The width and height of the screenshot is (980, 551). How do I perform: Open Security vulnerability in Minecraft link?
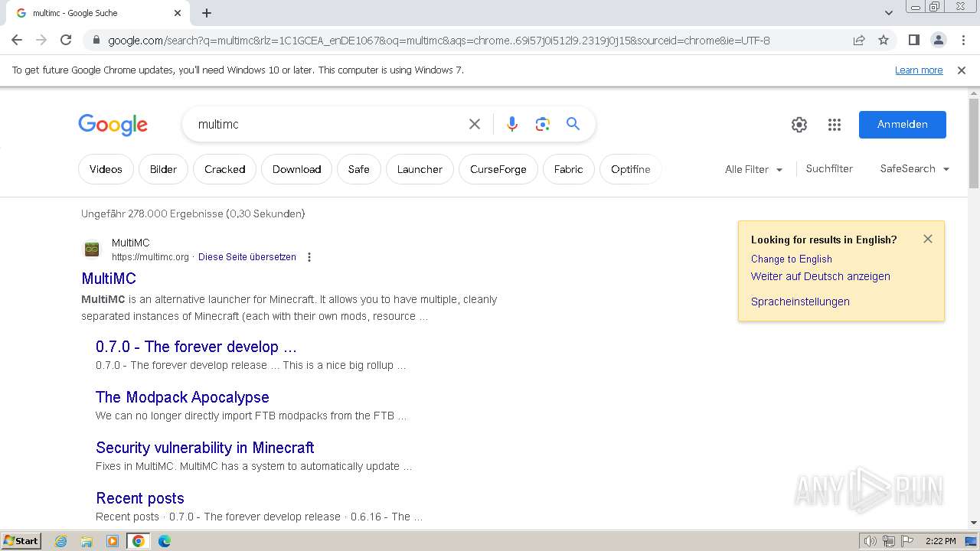[x=205, y=448]
